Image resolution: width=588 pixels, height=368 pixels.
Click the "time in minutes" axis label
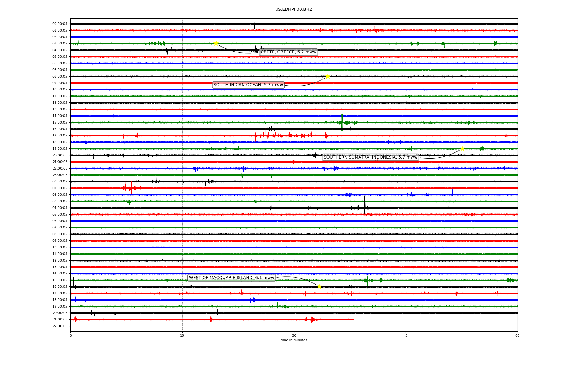[x=294, y=340]
